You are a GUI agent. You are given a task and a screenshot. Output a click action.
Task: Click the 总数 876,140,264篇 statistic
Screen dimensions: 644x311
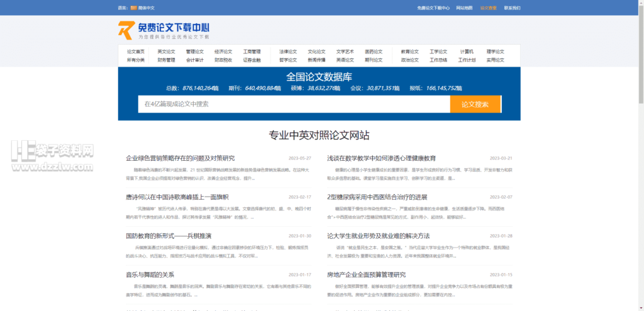pos(192,88)
